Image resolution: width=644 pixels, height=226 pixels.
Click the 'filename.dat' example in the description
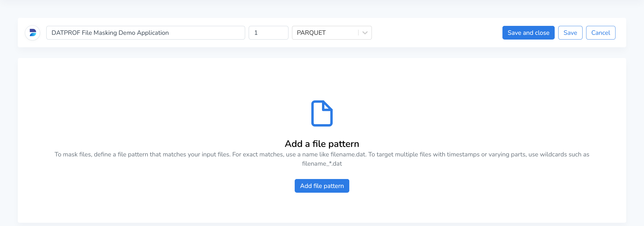pos(348,154)
